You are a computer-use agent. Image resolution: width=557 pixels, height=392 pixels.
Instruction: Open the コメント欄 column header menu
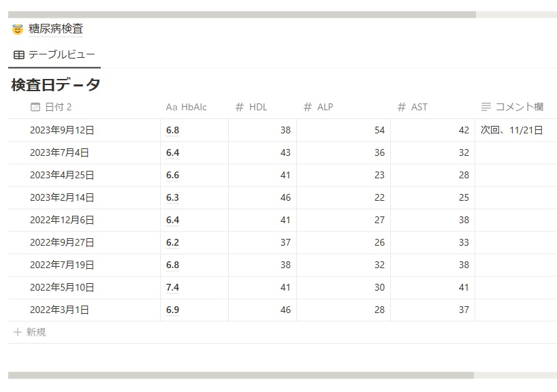click(x=515, y=107)
